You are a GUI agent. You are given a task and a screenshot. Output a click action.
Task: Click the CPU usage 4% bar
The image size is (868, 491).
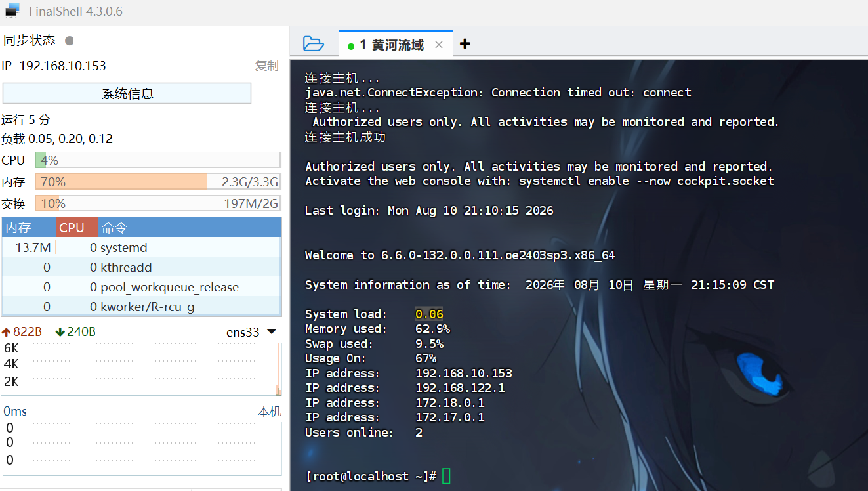click(157, 160)
